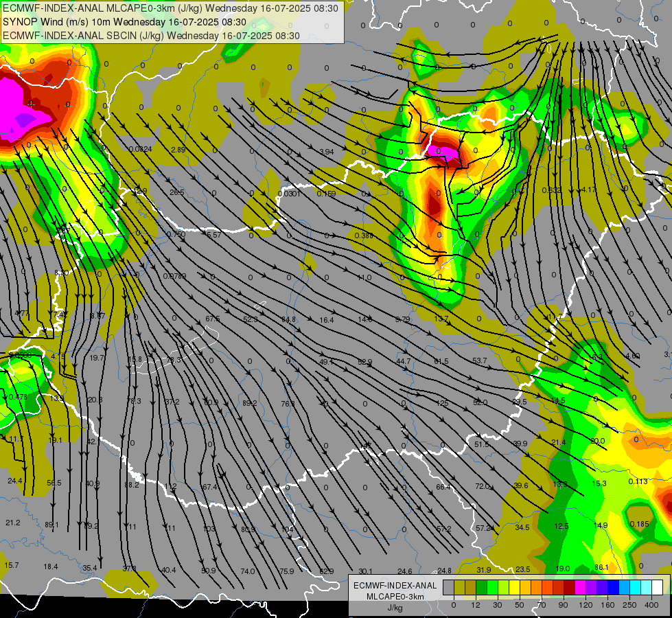
Task: Click the map value 53.7
Action: [x=480, y=360]
